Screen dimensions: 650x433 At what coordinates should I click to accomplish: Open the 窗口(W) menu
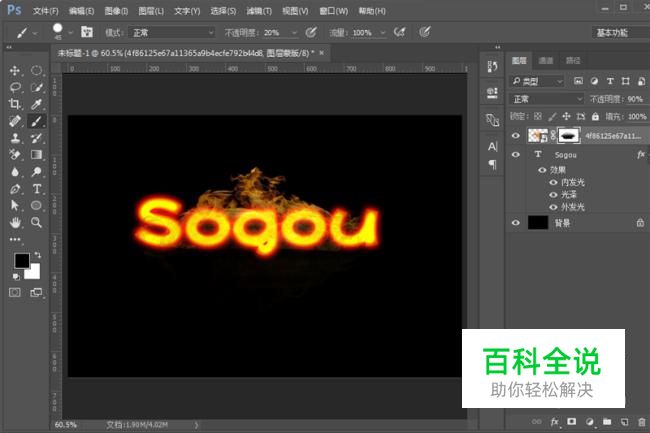pyautogui.click(x=333, y=11)
